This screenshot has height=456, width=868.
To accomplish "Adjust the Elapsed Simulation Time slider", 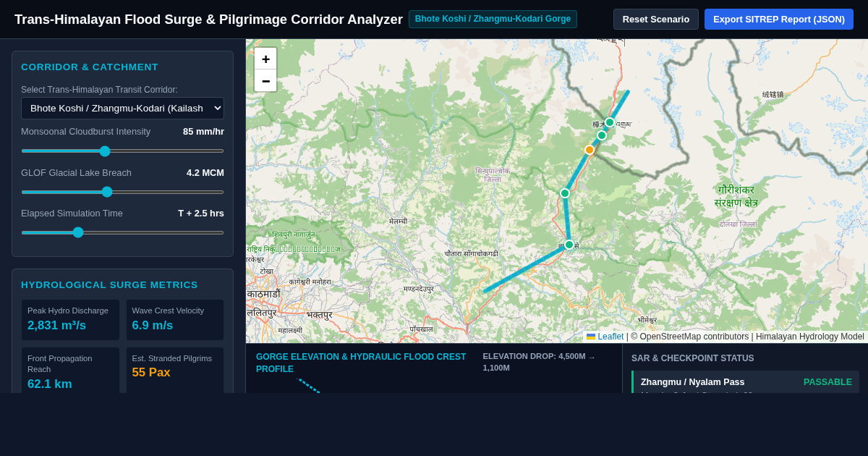I will coord(122,232).
